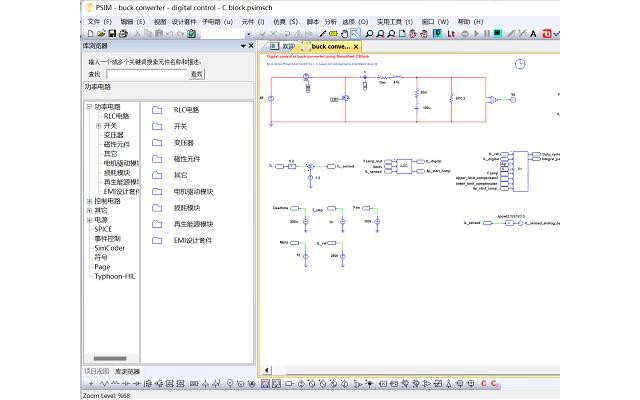
Task: Select the Hand pan tool
Action: tap(344, 34)
